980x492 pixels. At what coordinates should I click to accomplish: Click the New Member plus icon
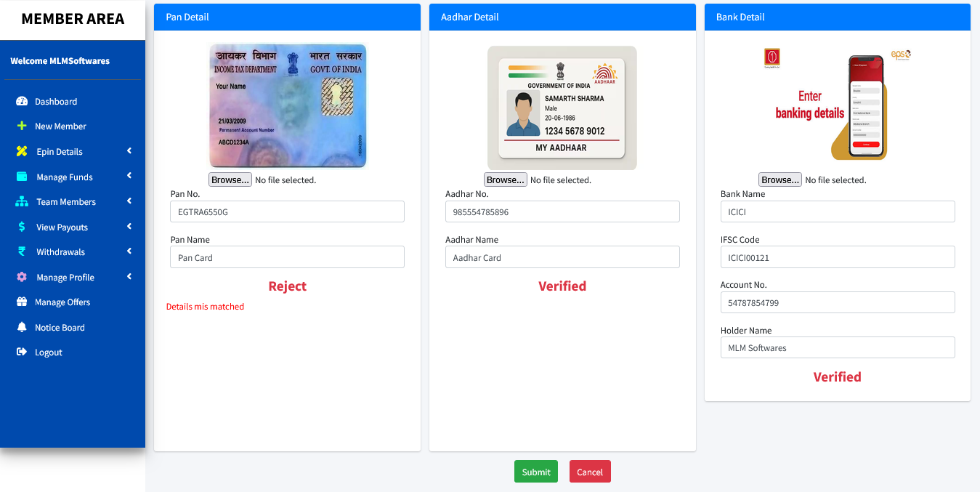point(22,126)
